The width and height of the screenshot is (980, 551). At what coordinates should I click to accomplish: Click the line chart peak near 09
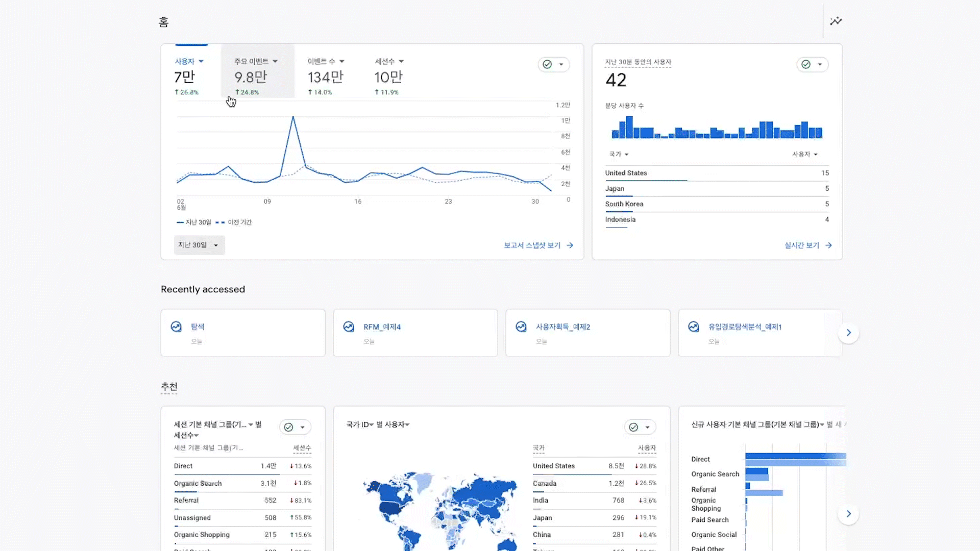[x=293, y=117]
